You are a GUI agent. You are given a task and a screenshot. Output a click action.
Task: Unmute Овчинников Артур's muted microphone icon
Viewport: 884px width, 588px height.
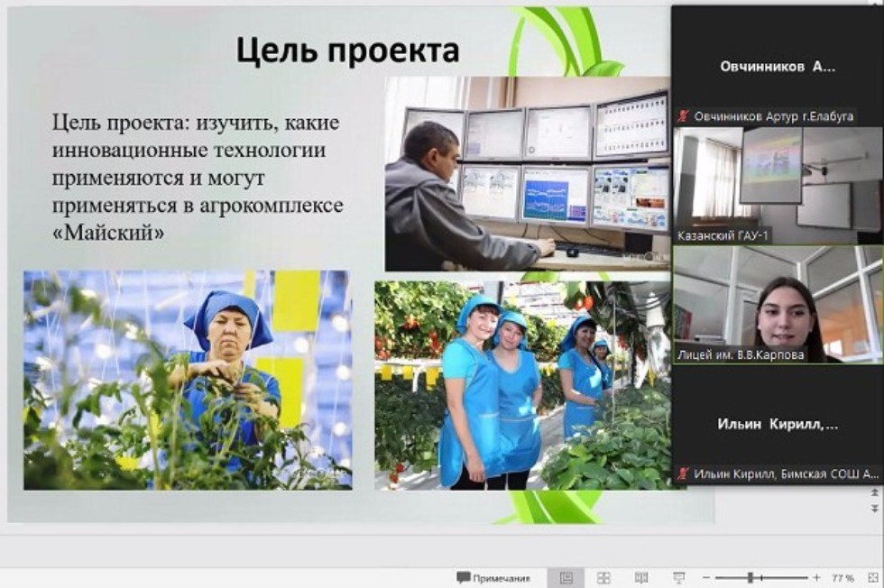(683, 114)
